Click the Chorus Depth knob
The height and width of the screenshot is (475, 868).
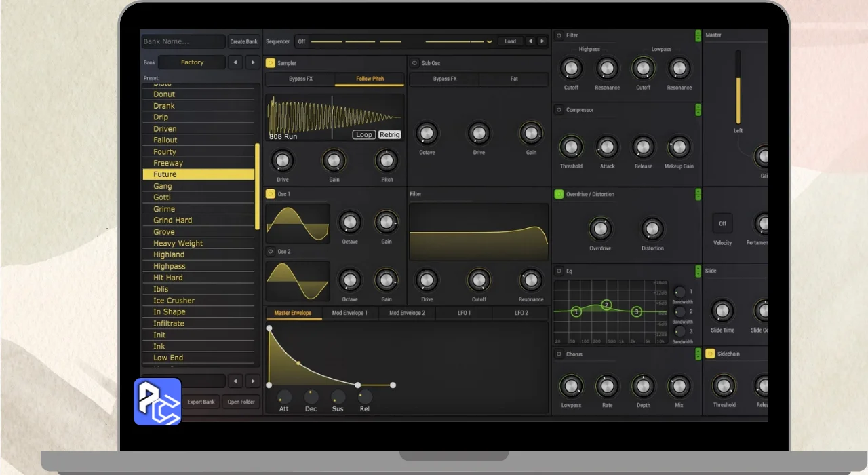pos(643,386)
